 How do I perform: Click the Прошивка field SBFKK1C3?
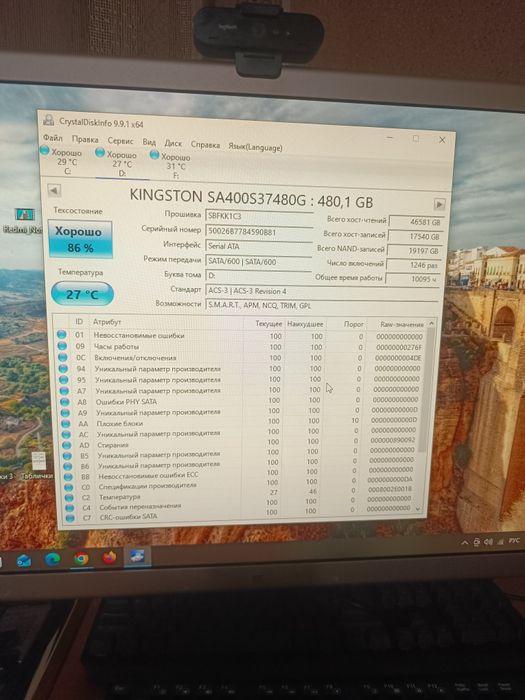pyautogui.click(x=259, y=216)
